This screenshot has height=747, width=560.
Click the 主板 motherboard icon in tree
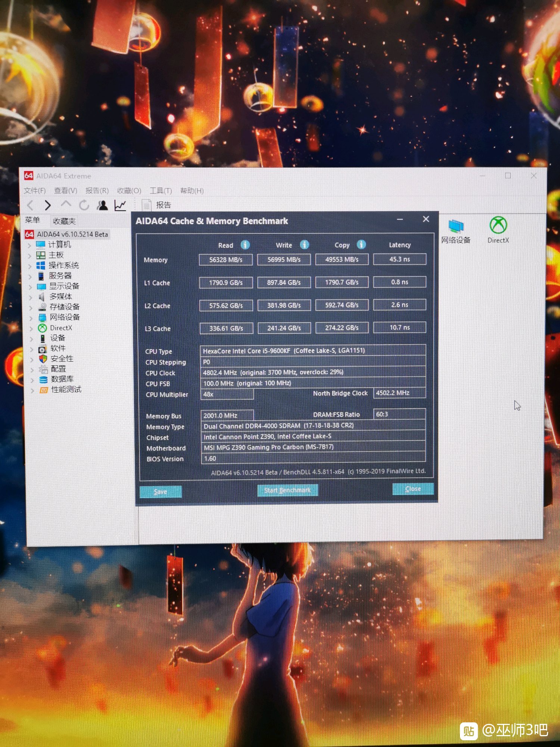click(41, 255)
